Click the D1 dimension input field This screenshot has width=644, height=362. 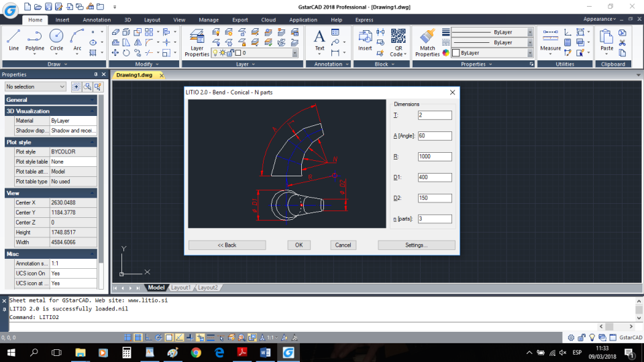pos(435,177)
